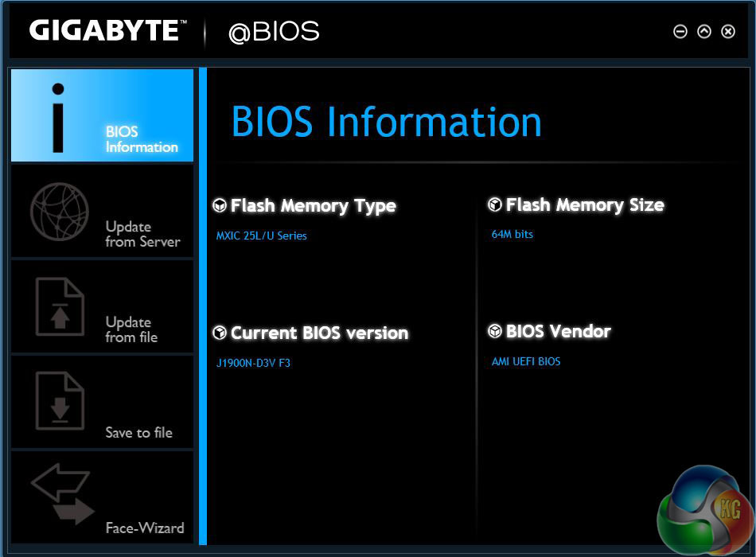Click the globe icon for server update
The height and width of the screenshot is (557, 756).
[x=59, y=212]
